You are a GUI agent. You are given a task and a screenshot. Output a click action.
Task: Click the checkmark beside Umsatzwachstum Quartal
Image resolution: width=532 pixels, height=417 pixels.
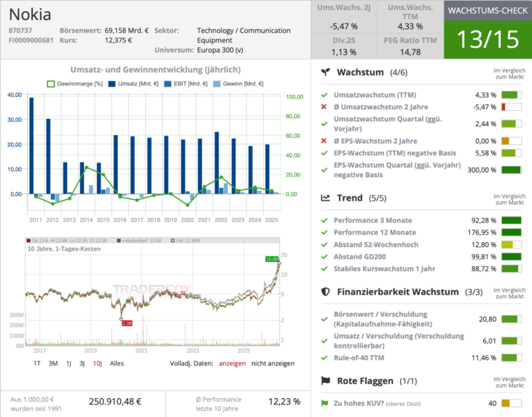(x=324, y=124)
